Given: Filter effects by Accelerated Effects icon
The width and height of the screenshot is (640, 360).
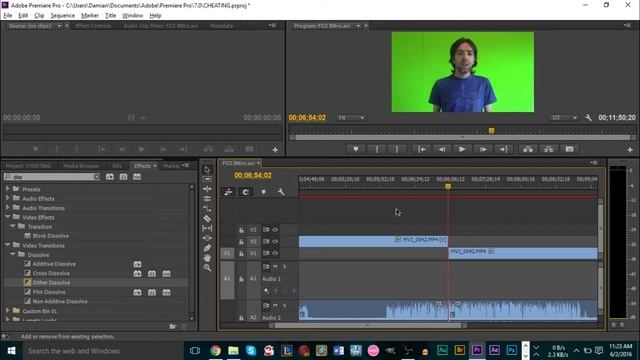Looking at the screenshot, I should [x=110, y=177].
